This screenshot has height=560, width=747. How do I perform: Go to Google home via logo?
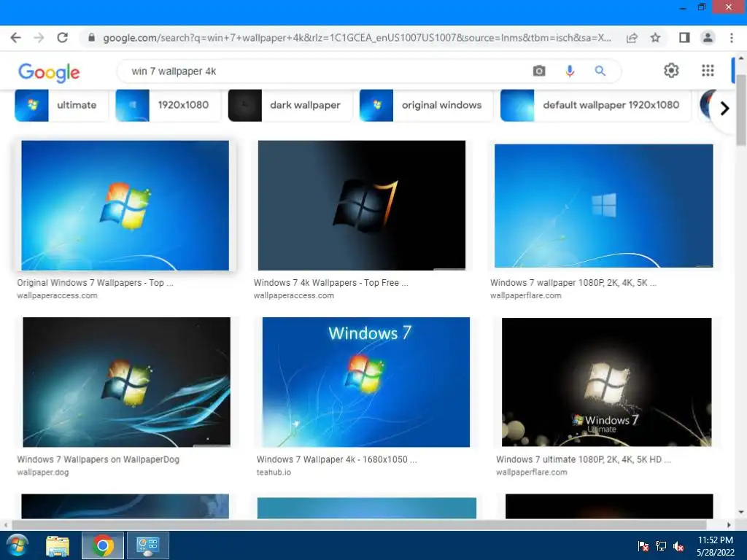pos(49,72)
